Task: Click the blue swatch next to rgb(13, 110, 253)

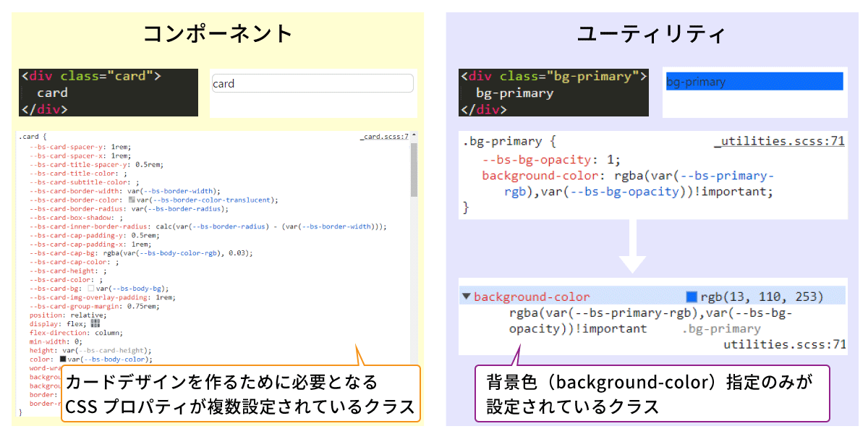Action: coord(692,297)
